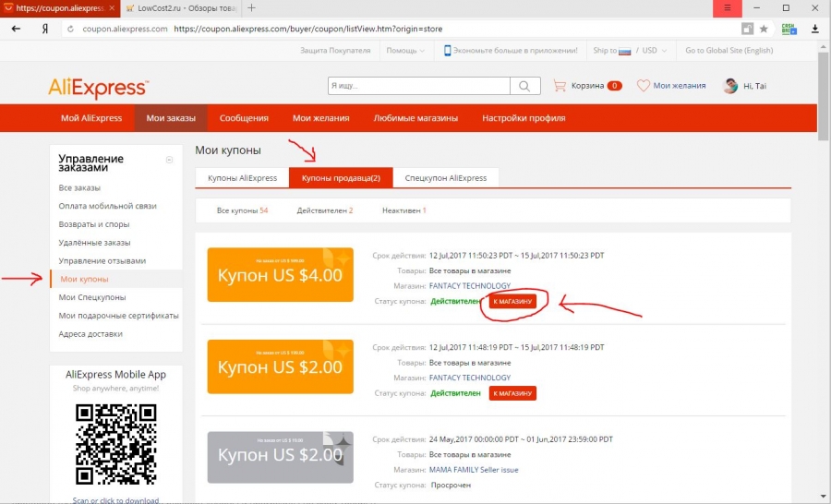Switch to the LowCost2.ru browser tab
Screen dimensions: 831x504
tap(182, 8)
